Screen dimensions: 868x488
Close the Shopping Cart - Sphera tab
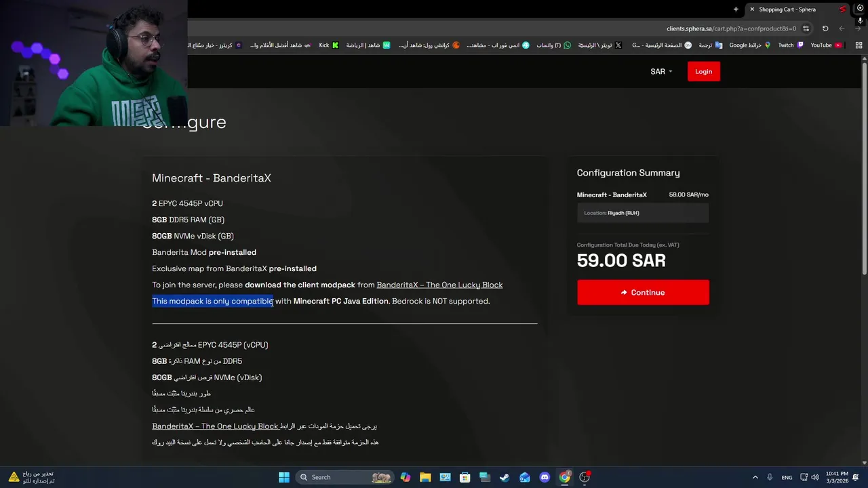tap(752, 9)
